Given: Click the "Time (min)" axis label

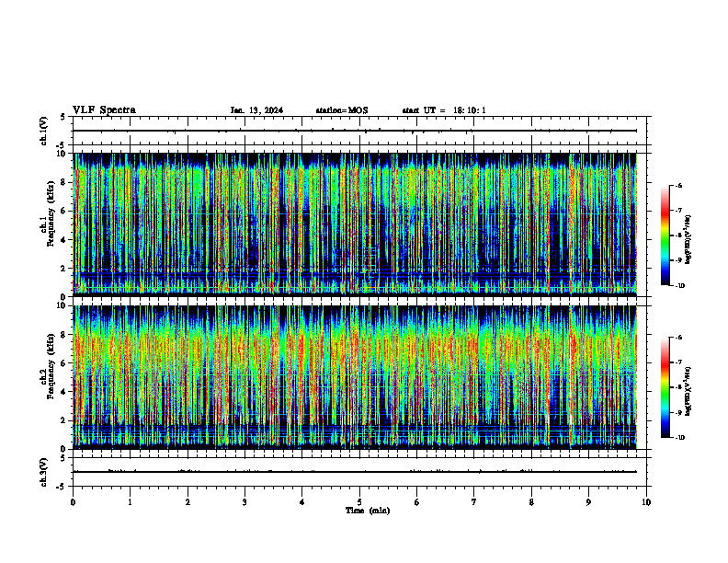Looking at the screenshot, I should coord(368,511).
